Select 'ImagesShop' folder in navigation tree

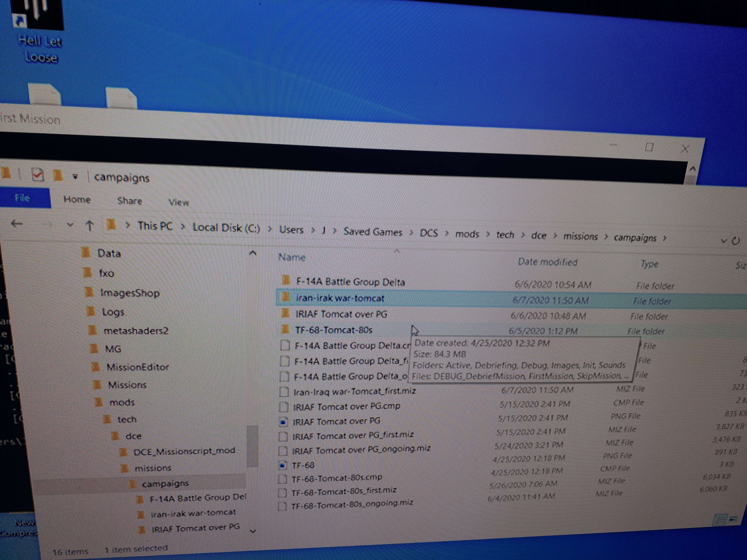[x=130, y=293]
